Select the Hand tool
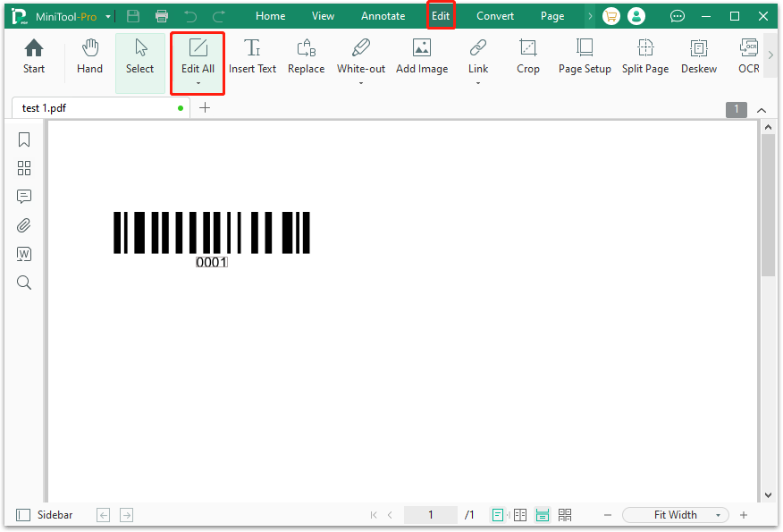 pyautogui.click(x=90, y=57)
